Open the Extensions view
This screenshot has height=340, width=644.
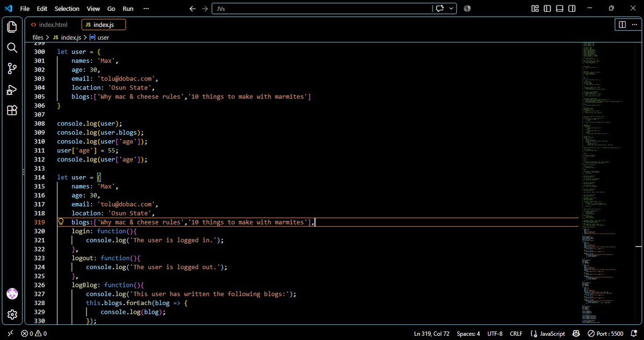(x=12, y=111)
